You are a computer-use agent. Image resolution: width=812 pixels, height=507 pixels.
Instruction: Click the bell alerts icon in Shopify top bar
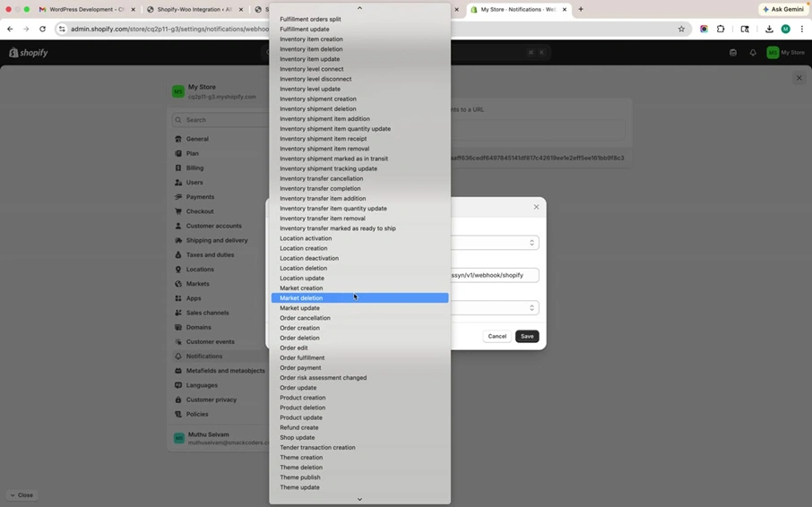click(753, 53)
